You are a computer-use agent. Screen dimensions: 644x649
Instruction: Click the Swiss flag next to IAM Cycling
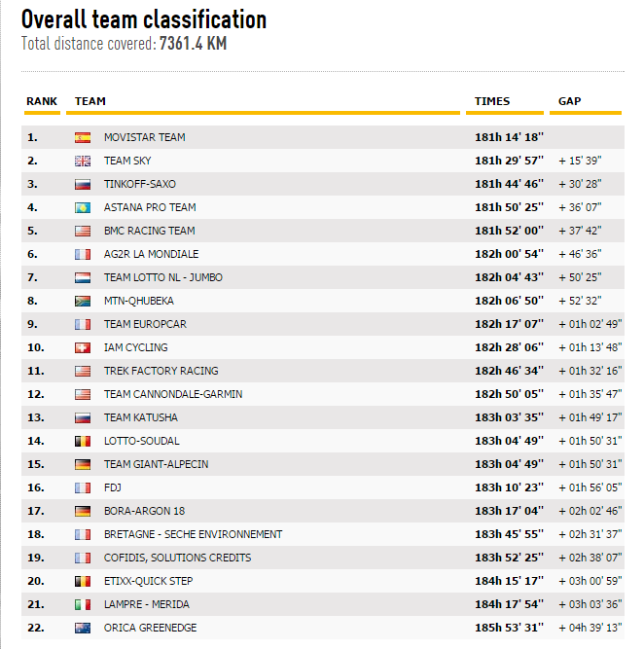[x=83, y=347]
